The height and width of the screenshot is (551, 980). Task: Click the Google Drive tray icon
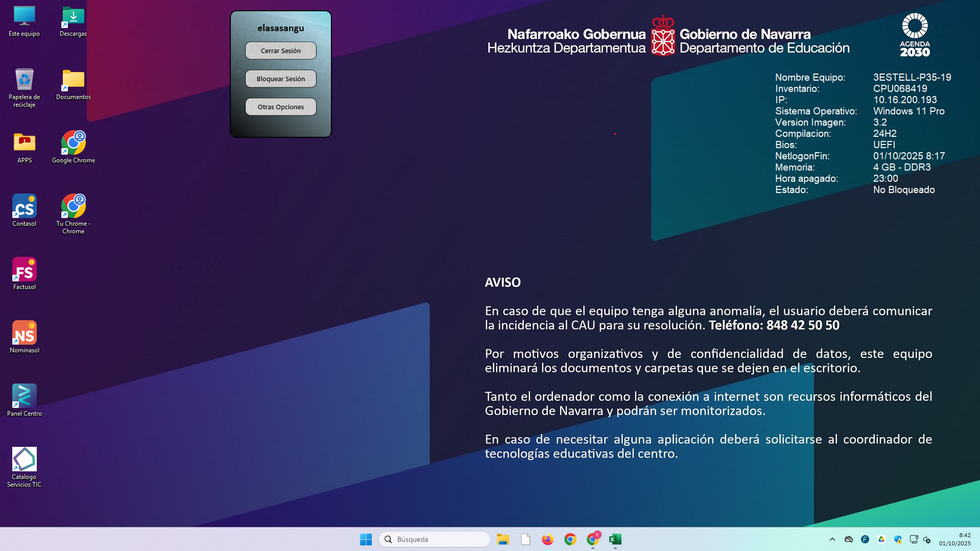pos(881,539)
